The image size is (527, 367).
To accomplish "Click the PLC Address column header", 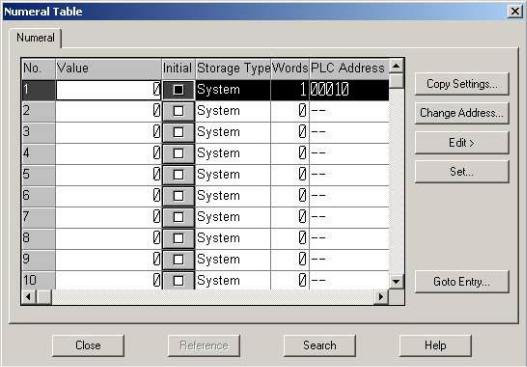I will tap(349, 69).
